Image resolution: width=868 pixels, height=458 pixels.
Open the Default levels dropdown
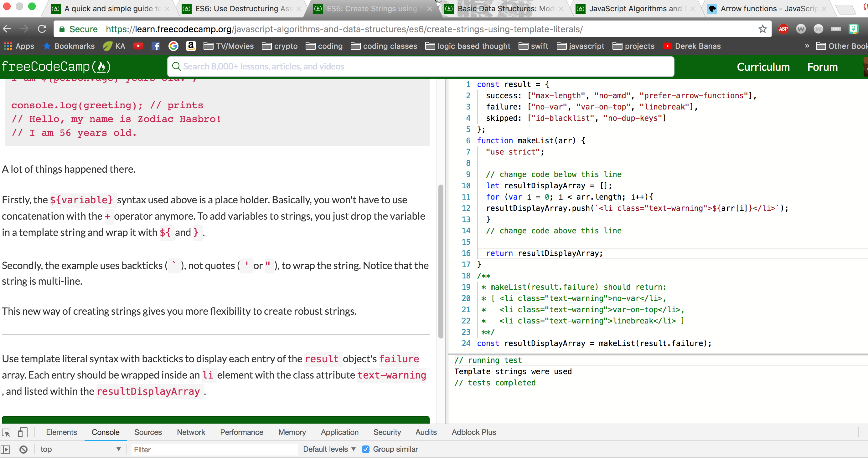pos(329,449)
